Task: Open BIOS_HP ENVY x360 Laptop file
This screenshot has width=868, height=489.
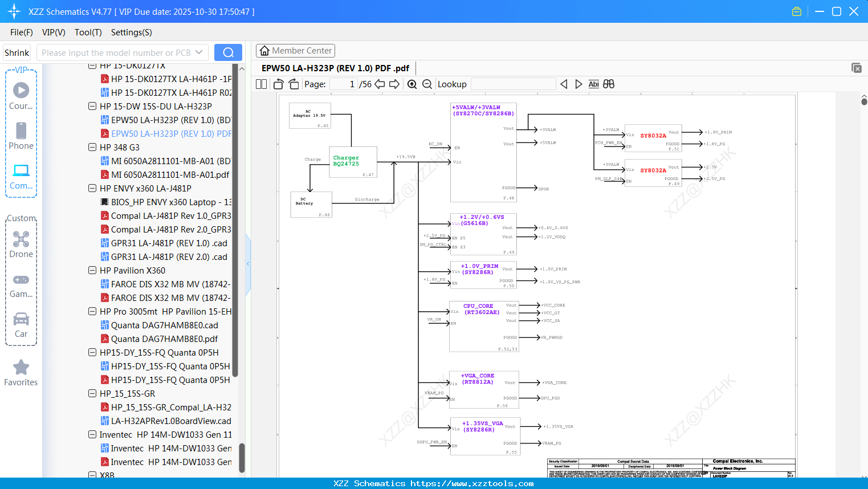Action: pyautogui.click(x=171, y=202)
